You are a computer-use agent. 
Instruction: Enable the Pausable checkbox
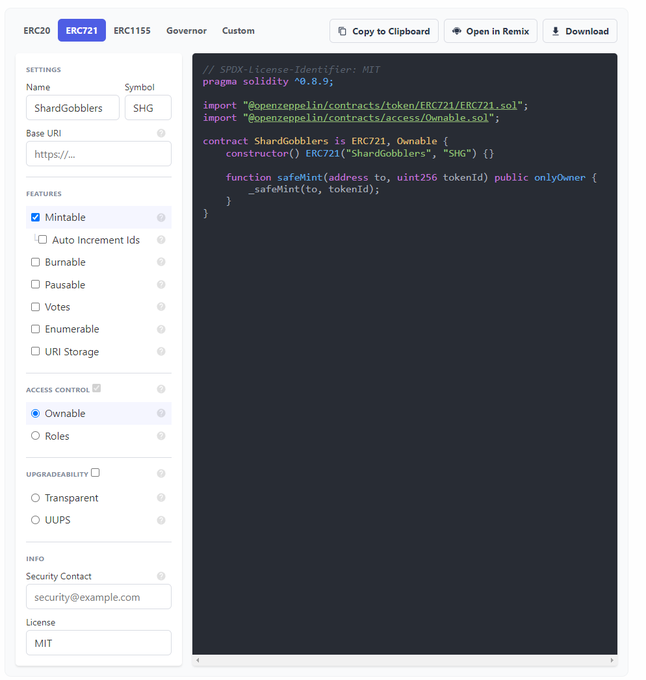pyautogui.click(x=36, y=284)
